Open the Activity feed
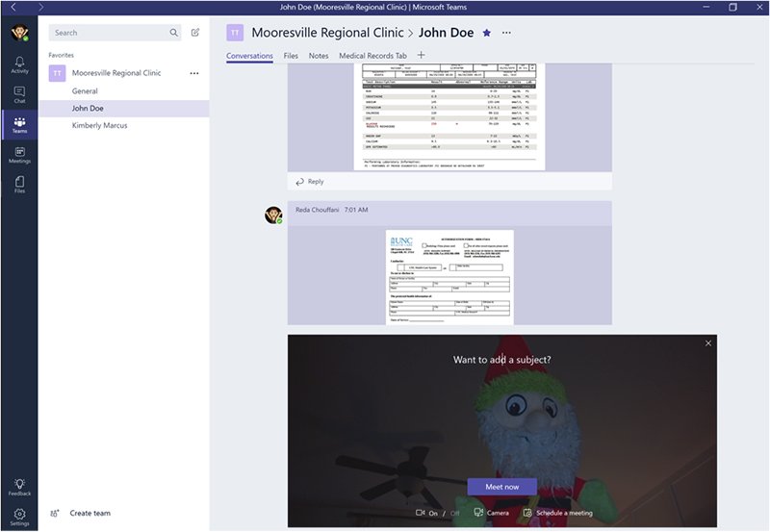 [x=19, y=64]
